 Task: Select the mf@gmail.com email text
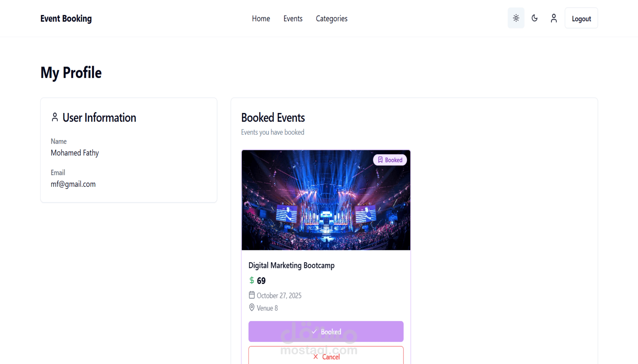(73, 184)
